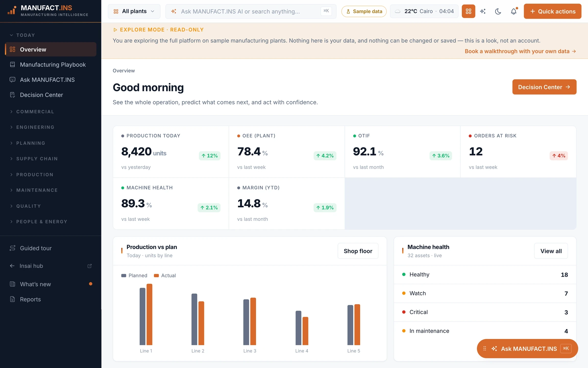Screen dimensions: 588x368
Task: Click the Guided tour route icon
Action: click(x=12, y=248)
